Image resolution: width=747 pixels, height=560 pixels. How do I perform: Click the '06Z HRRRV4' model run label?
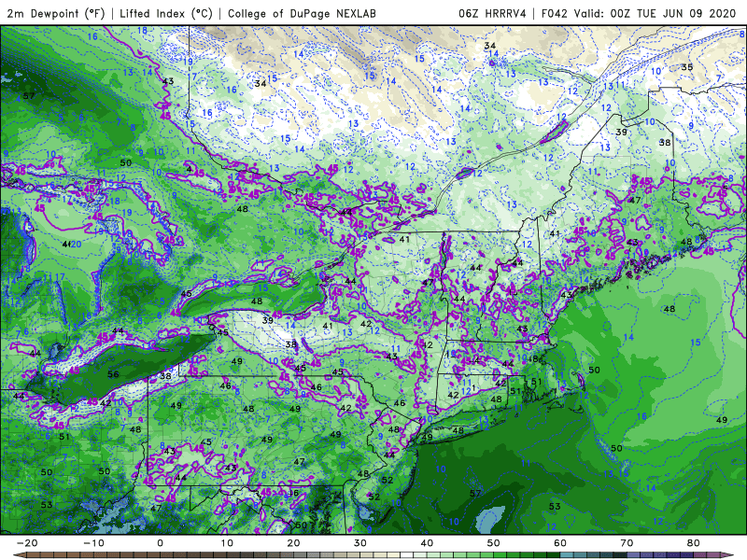click(x=492, y=13)
